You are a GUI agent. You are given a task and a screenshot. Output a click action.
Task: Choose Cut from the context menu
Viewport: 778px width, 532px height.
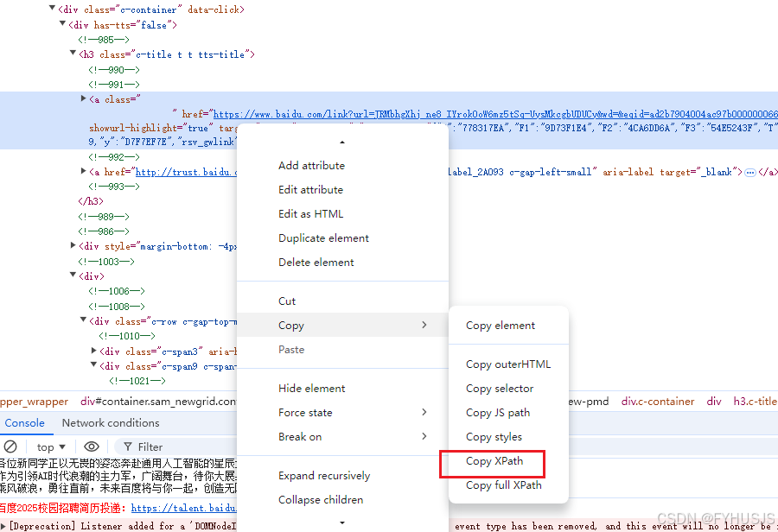pos(342,301)
